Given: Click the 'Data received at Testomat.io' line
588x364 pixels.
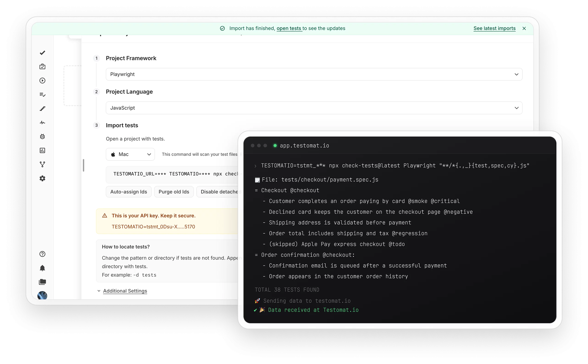Looking at the screenshot, I should point(313,310).
